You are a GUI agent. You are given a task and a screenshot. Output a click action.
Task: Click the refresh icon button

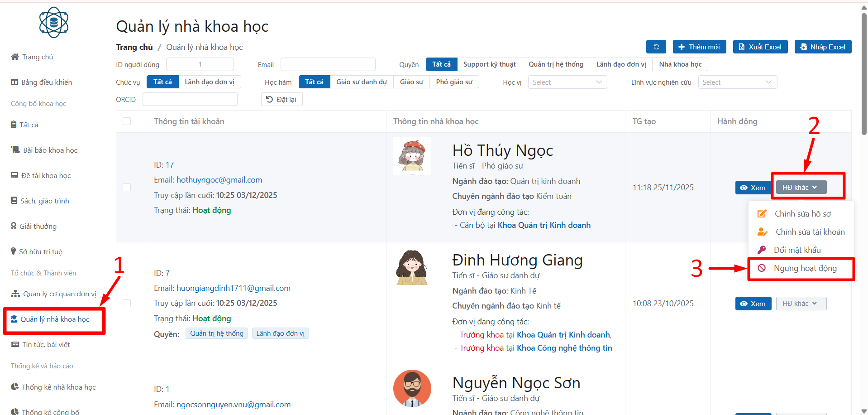point(656,47)
